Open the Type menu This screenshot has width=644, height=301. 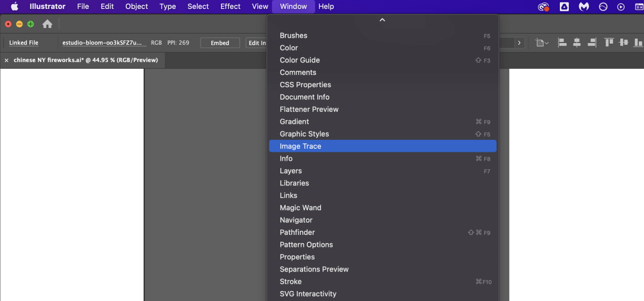click(168, 7)
